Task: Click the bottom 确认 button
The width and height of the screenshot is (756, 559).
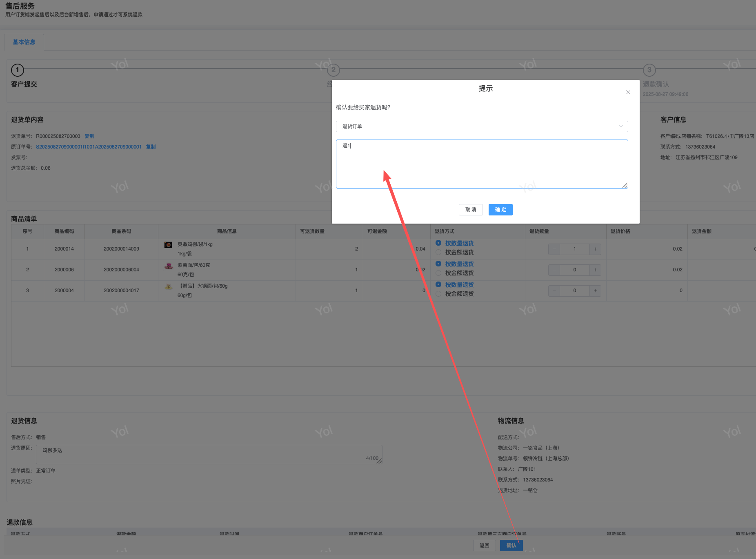Action: [511, 546]
